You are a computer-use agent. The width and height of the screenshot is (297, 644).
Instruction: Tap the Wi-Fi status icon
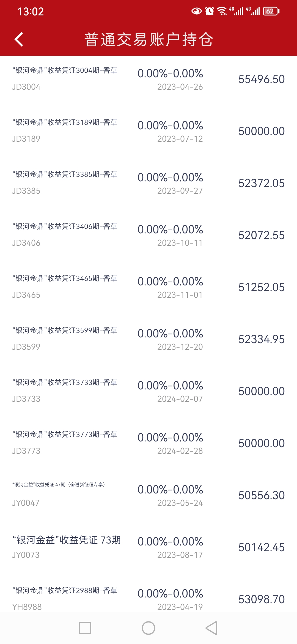point(222,11)
